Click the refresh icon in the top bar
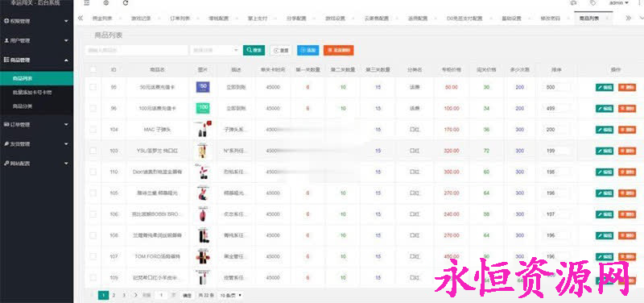This screenshot has height=303, width=644. tap(126, 3)
